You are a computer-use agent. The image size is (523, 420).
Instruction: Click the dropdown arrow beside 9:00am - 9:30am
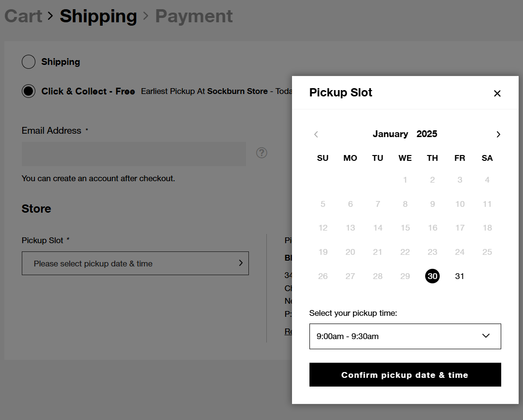[x=486, y=336]
